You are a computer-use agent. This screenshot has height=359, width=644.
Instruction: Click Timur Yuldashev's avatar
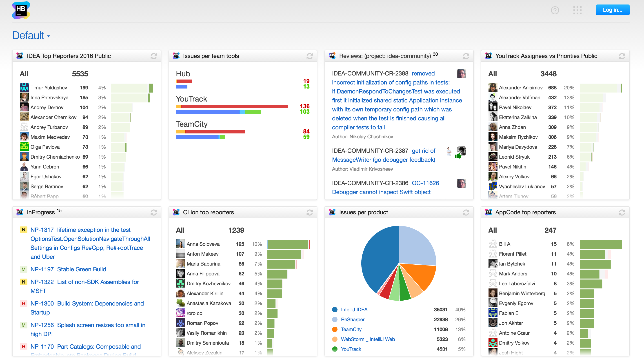coord(24,87)
